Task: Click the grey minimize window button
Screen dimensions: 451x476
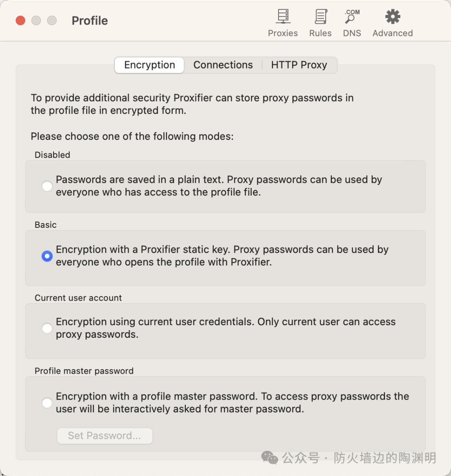Action: click(36, 20)
